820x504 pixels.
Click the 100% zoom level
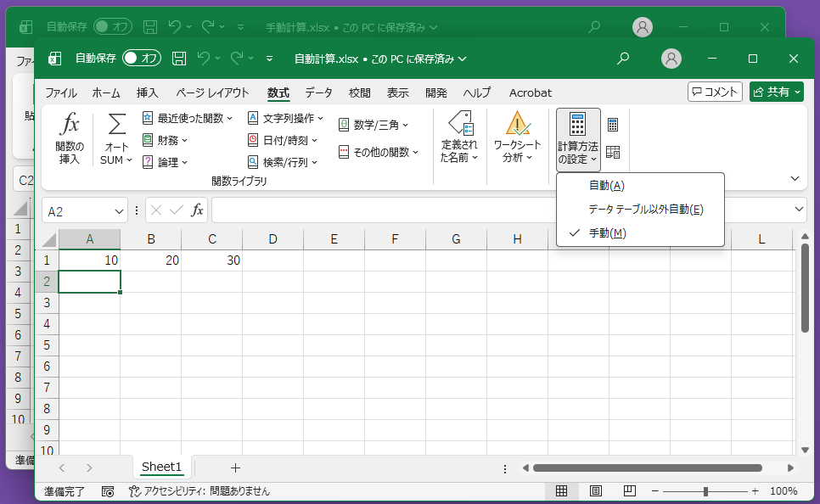[783, 491]
